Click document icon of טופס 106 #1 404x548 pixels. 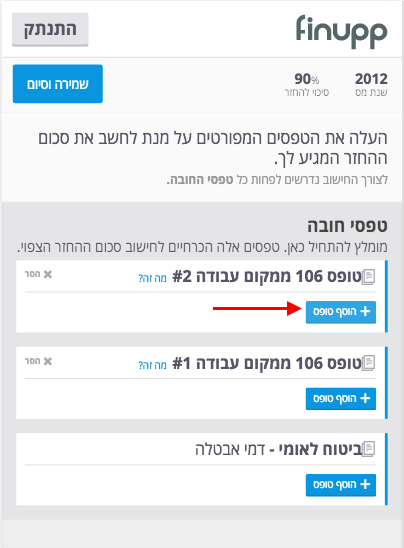click(x=368, y=363)
